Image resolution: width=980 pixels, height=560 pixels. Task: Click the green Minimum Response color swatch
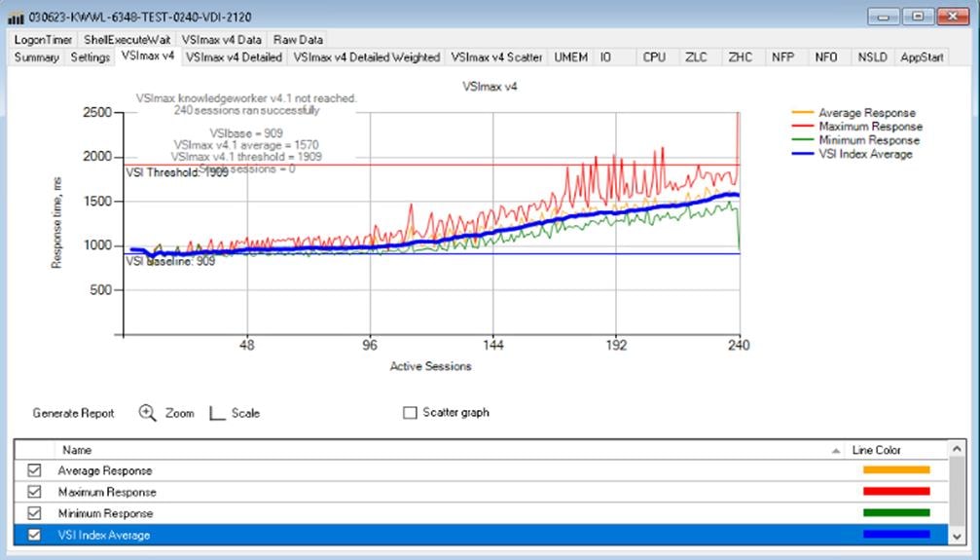point(896,512)
